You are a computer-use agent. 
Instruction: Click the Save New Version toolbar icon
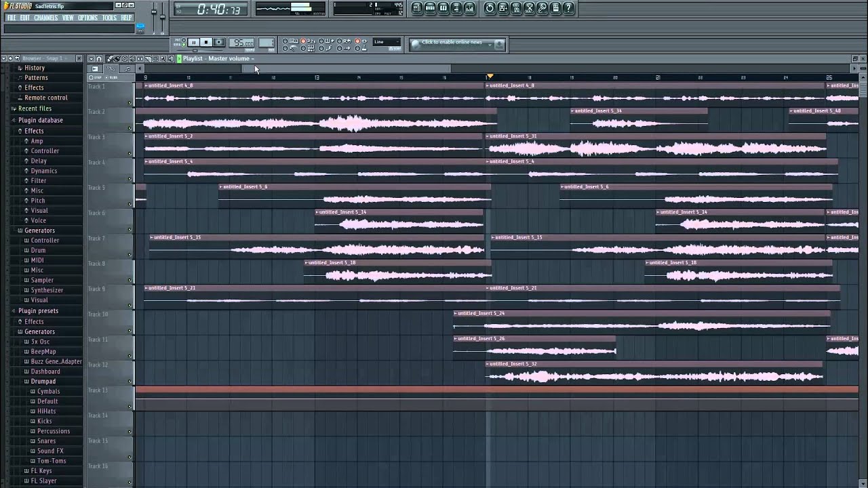[x=502, y=8]
